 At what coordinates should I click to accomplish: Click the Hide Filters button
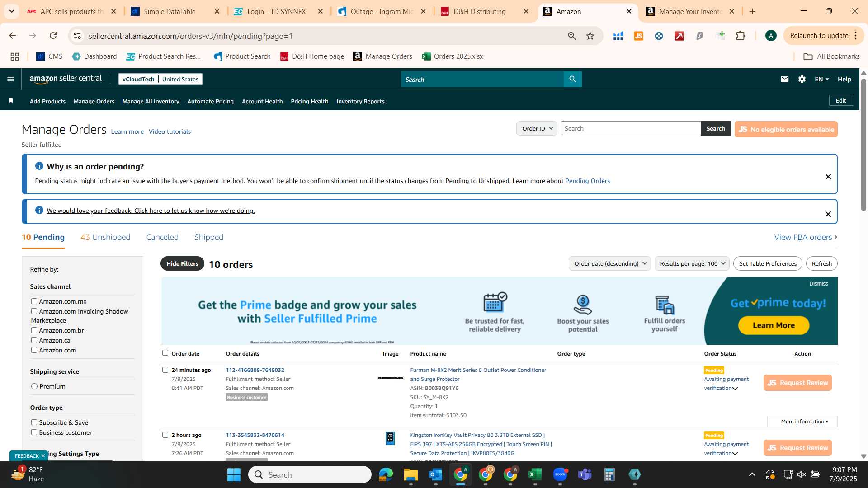pos(182,263)
